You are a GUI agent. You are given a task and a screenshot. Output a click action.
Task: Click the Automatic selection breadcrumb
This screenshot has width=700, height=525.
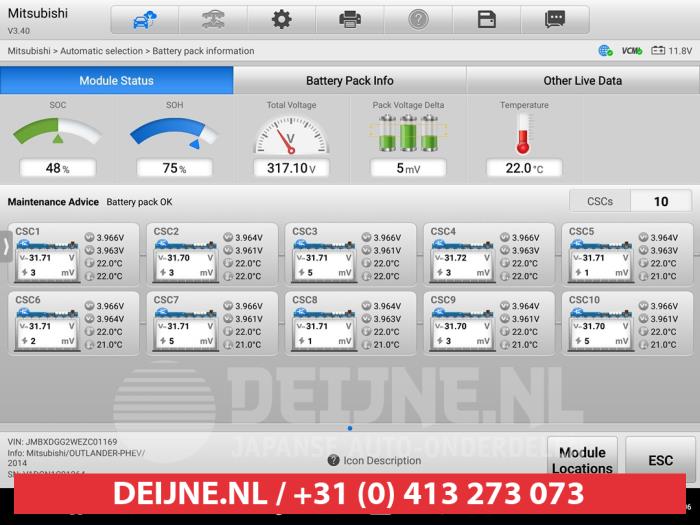coord(101,51)
